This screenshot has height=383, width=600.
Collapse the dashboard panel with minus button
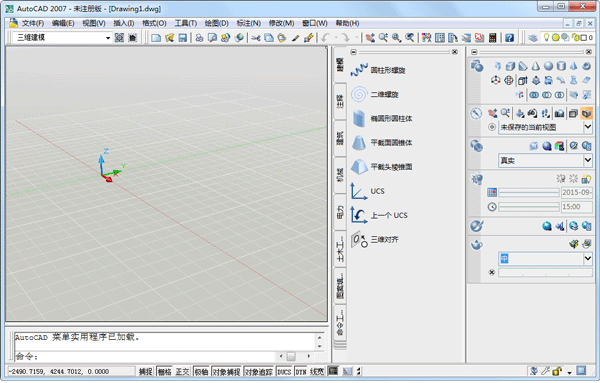[474, 52]
